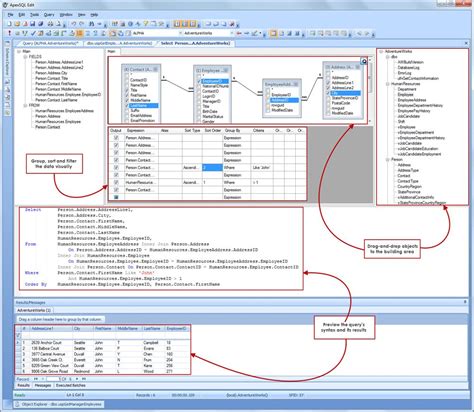Viewport: 474px width, 412px height.
Task: Open the File menu
Action: (x=11, y=15)
